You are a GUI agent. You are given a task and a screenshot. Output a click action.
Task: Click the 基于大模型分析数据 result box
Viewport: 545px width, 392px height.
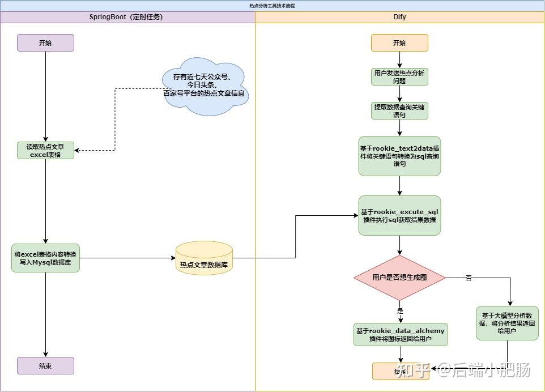point(507,323)
